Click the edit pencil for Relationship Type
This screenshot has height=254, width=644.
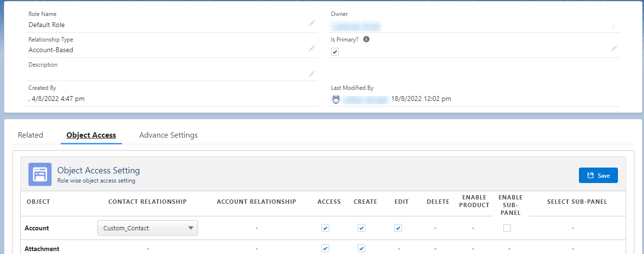tap(312, 48)
